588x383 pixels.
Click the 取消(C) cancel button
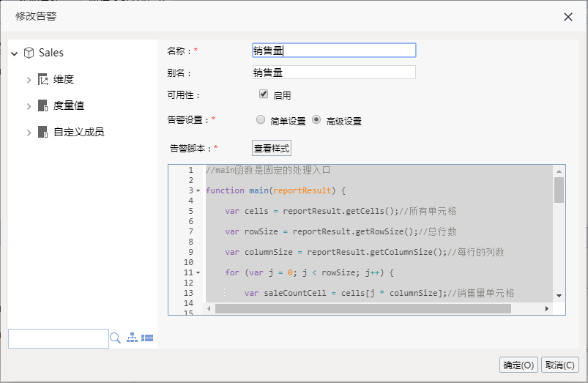click(x=560, y=365)
